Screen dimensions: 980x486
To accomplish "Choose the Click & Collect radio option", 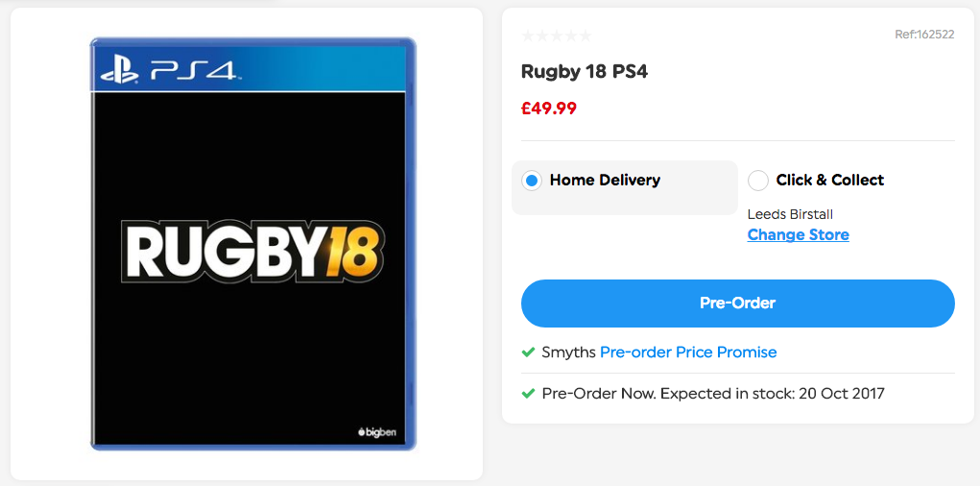I will [758, 181].
